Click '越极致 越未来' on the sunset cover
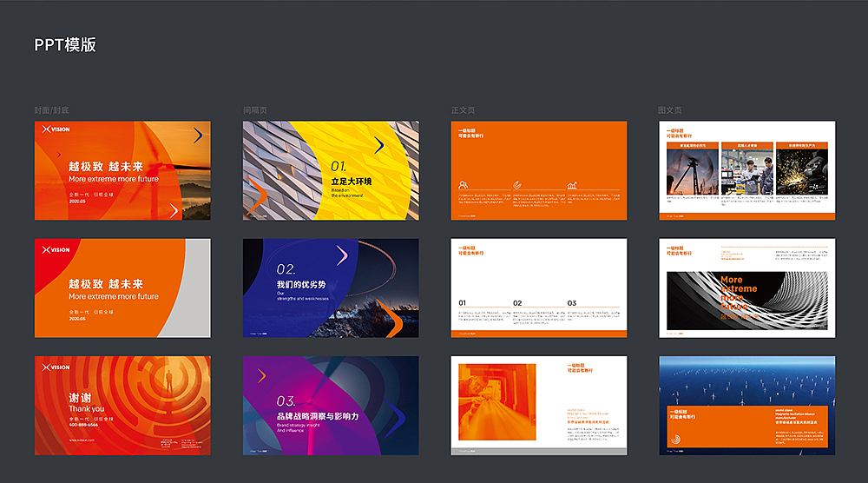The image size is (868, 483). (x=106, y=167)
